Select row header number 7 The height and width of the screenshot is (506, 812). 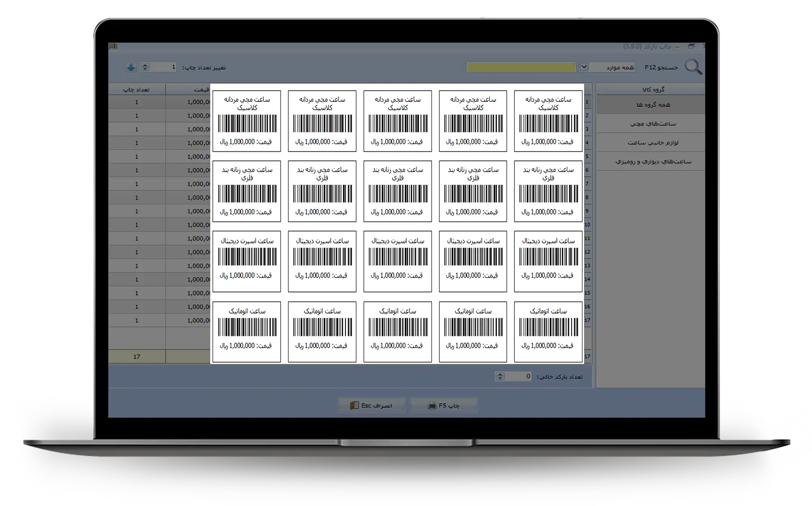coord(587,184)
